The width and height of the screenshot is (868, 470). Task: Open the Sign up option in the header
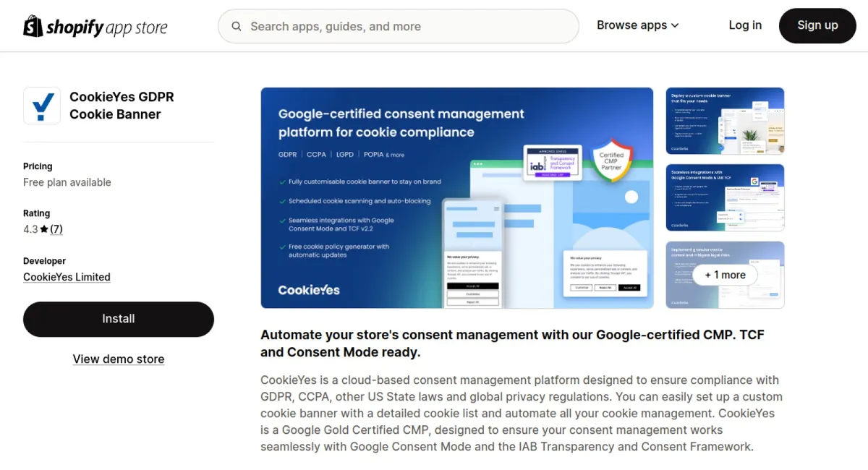[817, 25]
